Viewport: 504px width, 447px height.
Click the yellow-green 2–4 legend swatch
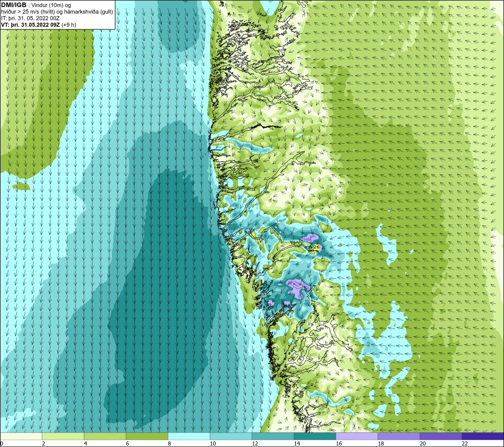[63, 436]
